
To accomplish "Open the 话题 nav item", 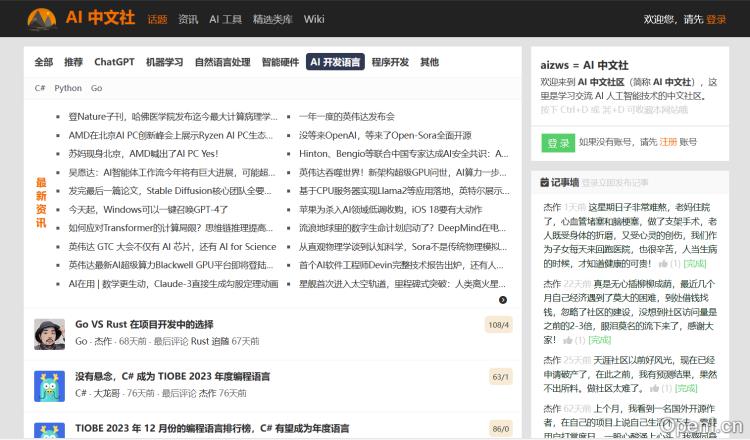I will [157, 19].
